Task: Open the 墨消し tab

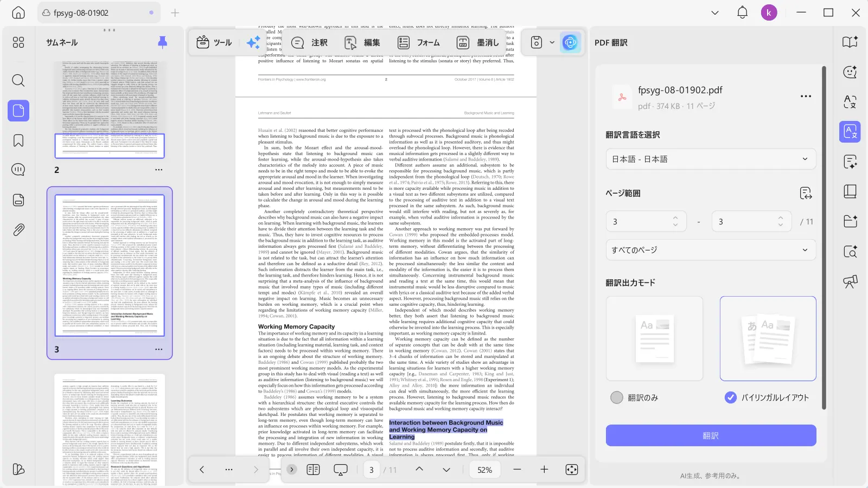Action: point(477,42)
